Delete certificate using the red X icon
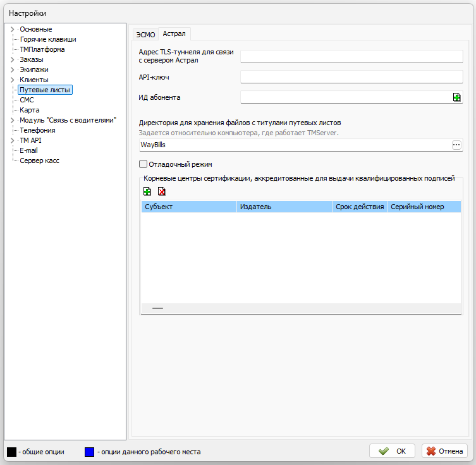 (x=162, y=191)
